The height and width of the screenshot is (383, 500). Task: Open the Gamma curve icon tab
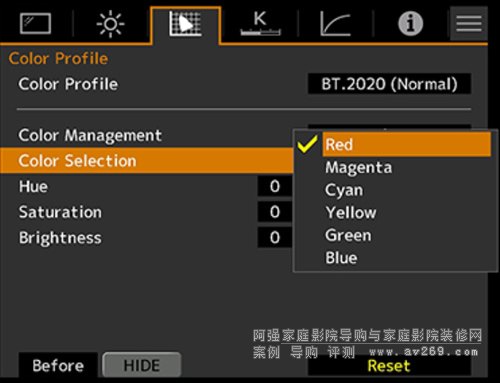coord(335,24)
